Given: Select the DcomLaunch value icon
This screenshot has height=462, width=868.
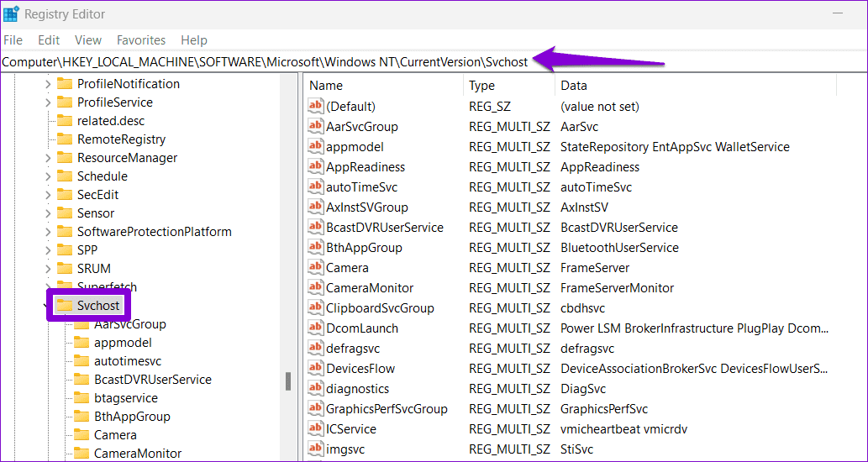Looking at the screenshot, I should [x=316, y=328].
